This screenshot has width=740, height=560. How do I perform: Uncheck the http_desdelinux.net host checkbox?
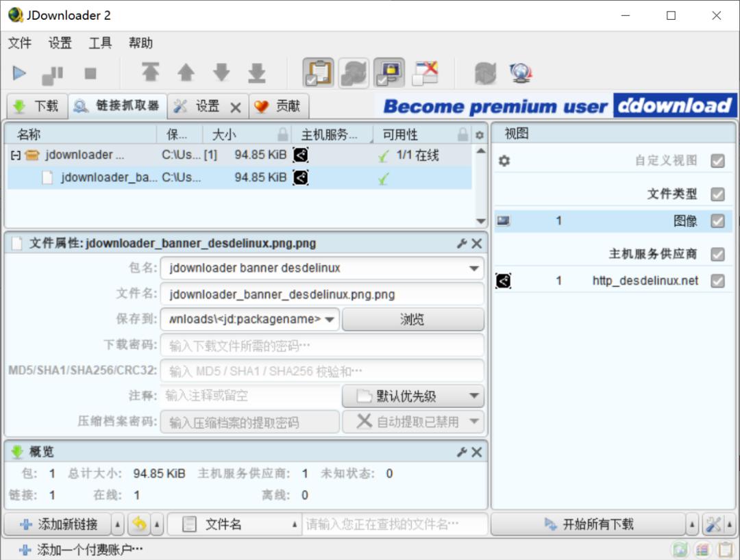[718, 281]
